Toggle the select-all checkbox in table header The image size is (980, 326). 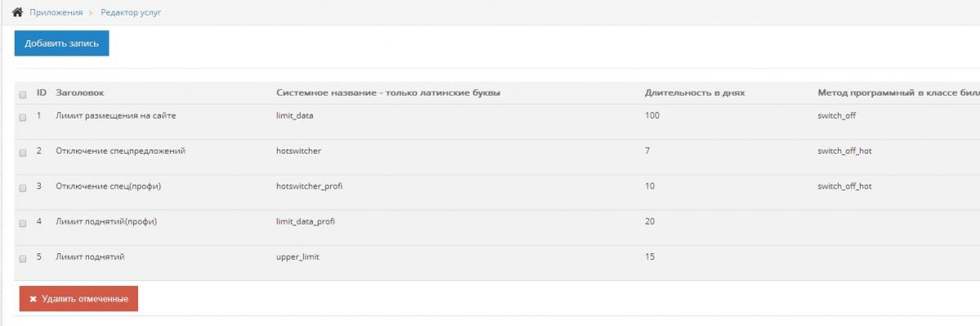pos(23,96)
